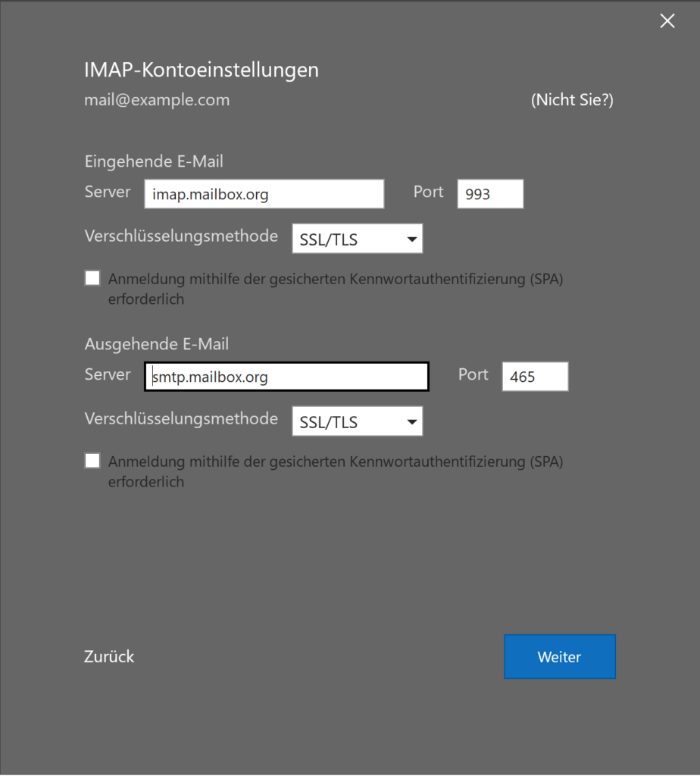Focus the outgoing server field smtp.mailbox.org
Image resolution: width=700 pixels, height=776 pixels.
286,377
